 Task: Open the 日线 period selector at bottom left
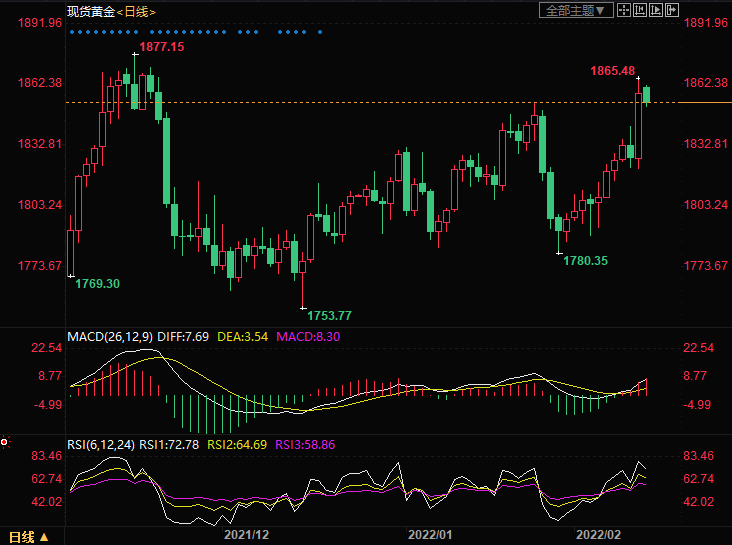pyautogui.click(x=21, y=537)
